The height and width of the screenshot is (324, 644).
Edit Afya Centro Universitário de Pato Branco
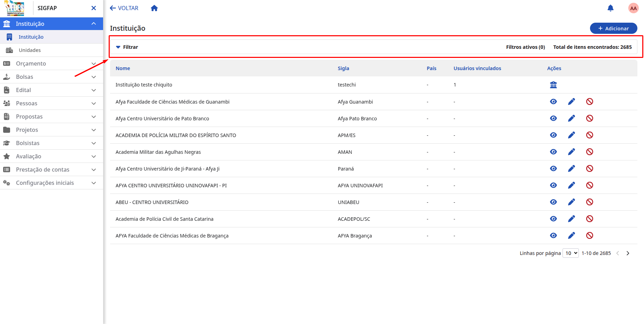[572, 118]
